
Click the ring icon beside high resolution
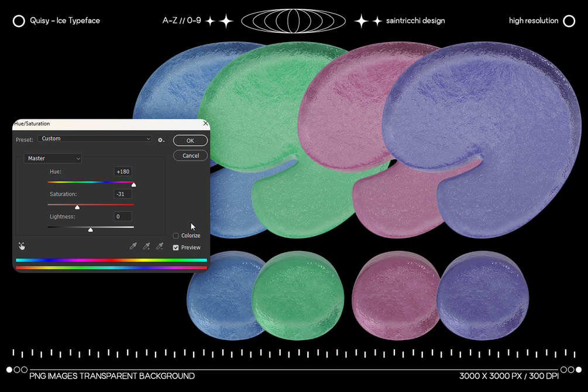tap(569, 21)
